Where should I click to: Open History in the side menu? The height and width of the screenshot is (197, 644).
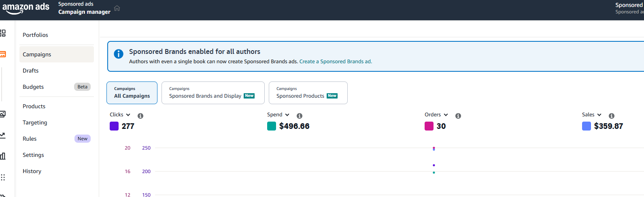pyautogui.click(x=57, y=171)
